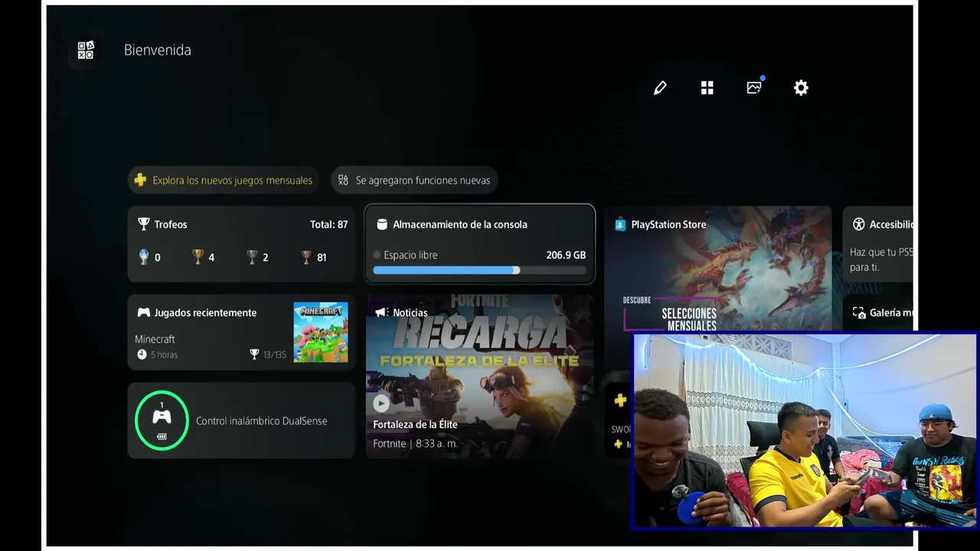Screen dimensions: 980x551
Task: Select the silver trophy icon showing 2
Action: click(252, 257)
